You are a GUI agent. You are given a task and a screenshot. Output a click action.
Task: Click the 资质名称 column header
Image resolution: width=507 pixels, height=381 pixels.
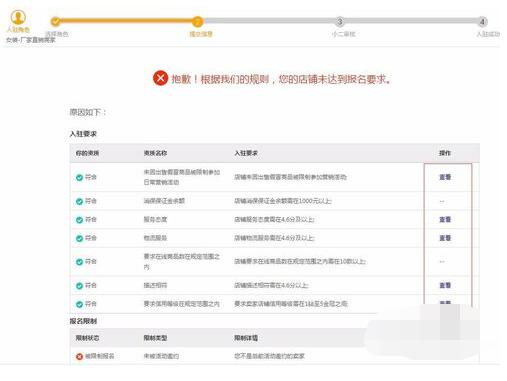155,153
